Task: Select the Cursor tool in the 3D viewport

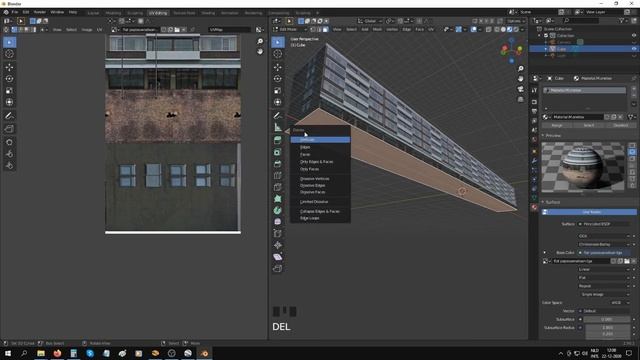Action: pyautogui.click(x=278, y=54)
